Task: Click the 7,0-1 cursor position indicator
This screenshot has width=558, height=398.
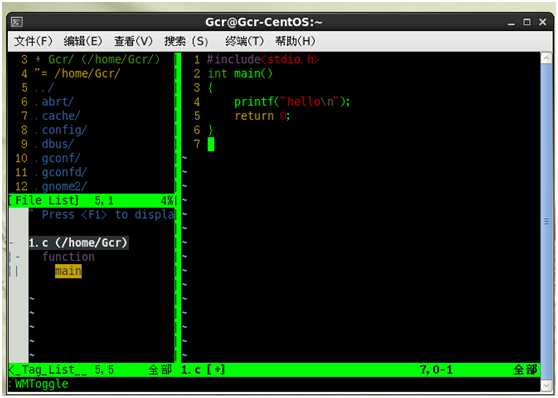Action: 436,370
